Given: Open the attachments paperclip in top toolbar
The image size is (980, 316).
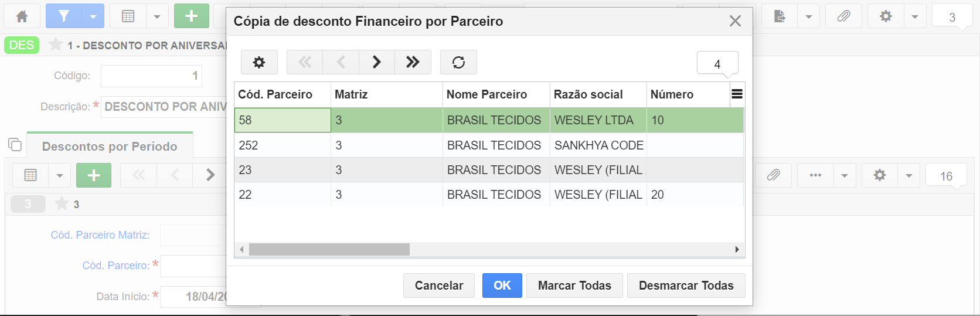Looking at the screenshot, I should (x=843, y=16).
